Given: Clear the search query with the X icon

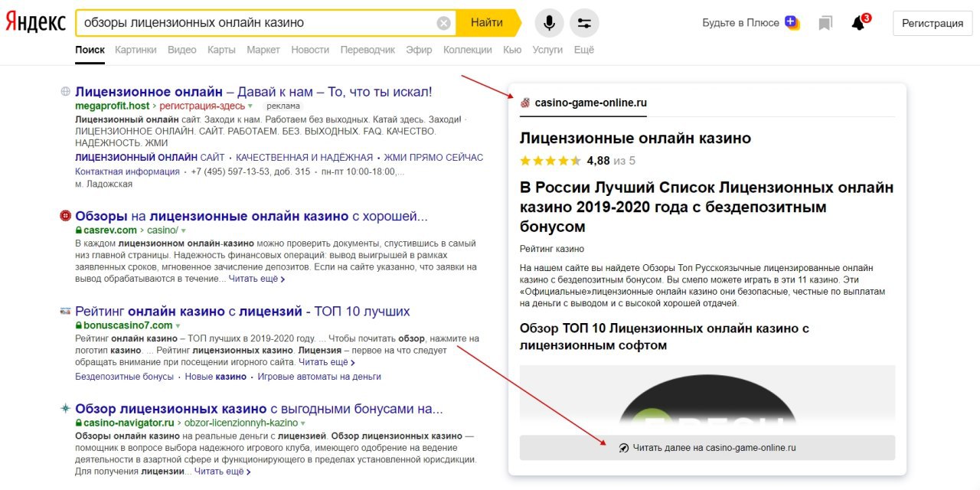Looking at the screenshot, I should tap(444, 23).
